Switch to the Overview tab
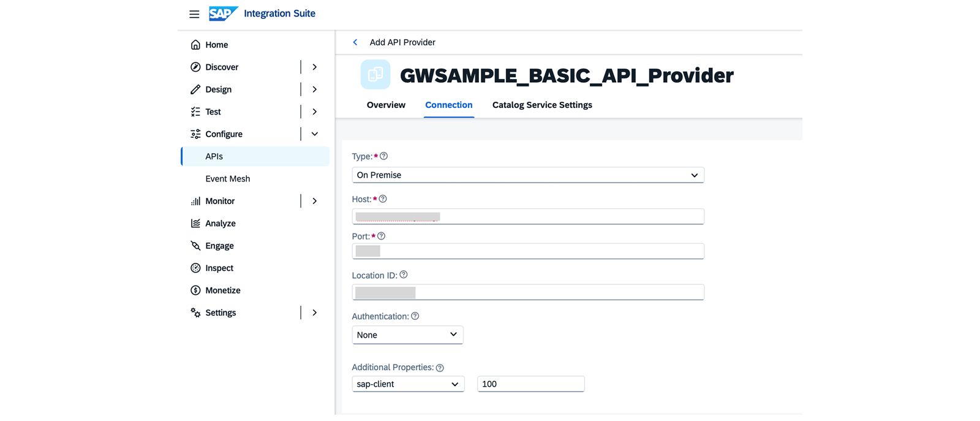The image size is (980, 421). coord(386,105)
